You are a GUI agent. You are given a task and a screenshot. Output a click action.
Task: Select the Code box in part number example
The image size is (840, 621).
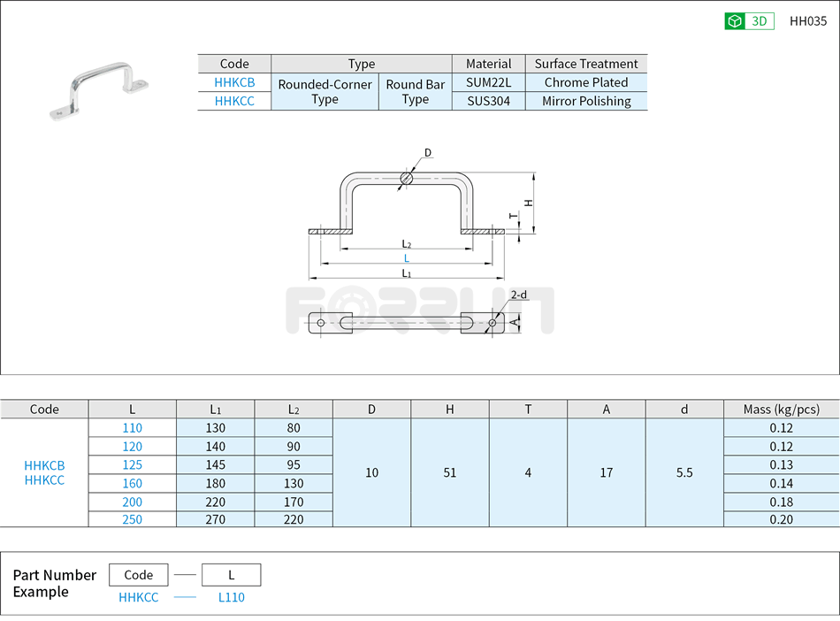(139, 574)
